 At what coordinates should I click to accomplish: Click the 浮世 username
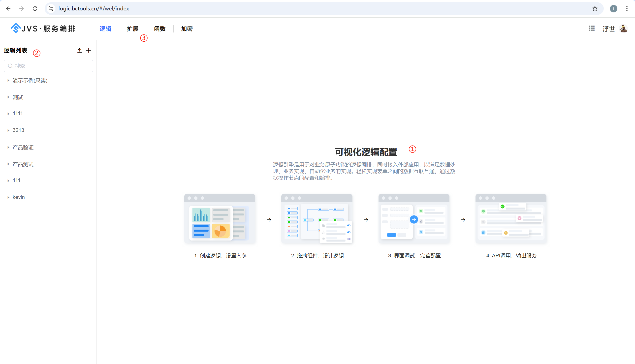coord(608,29)
